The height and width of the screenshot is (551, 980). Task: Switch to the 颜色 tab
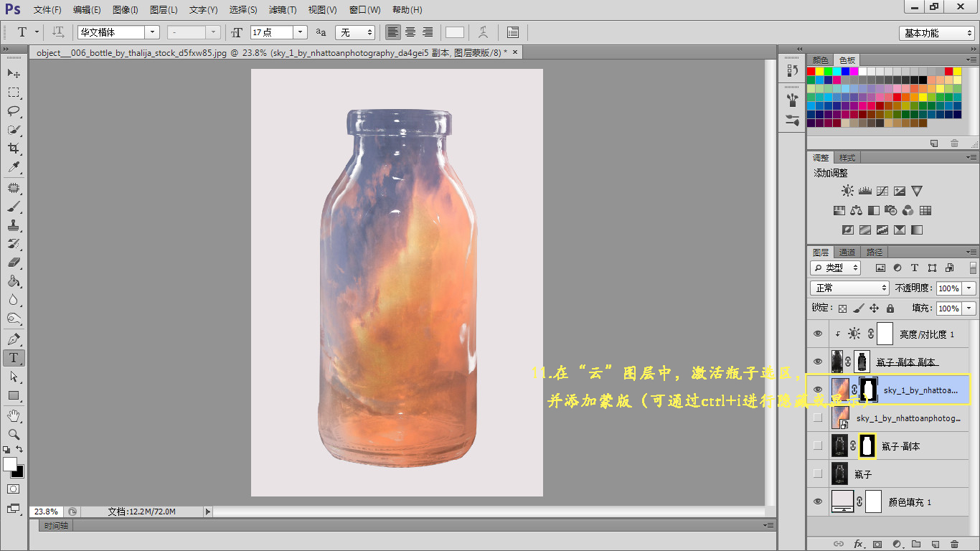820,60
